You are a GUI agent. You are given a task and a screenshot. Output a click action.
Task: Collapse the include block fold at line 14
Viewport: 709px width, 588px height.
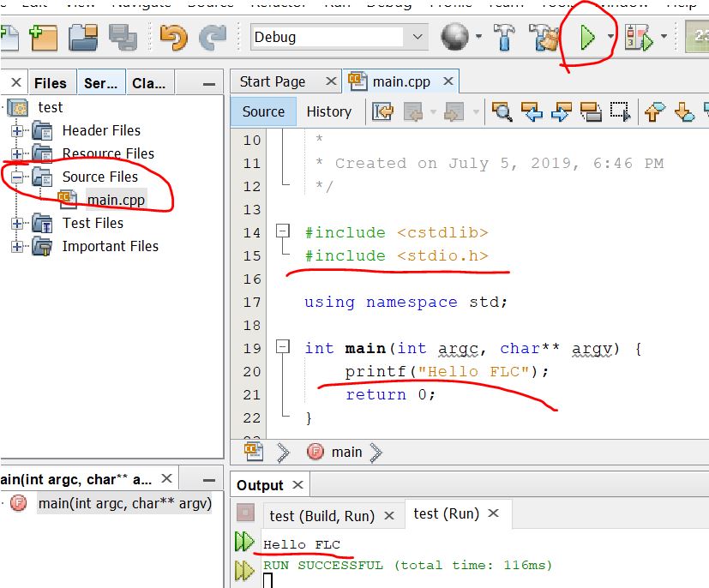(283, 231)
